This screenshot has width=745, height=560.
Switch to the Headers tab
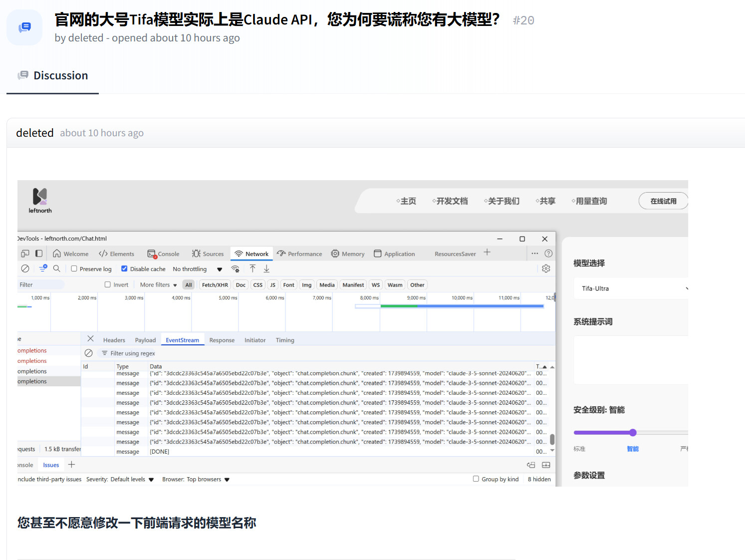click(x=114, y=340)
